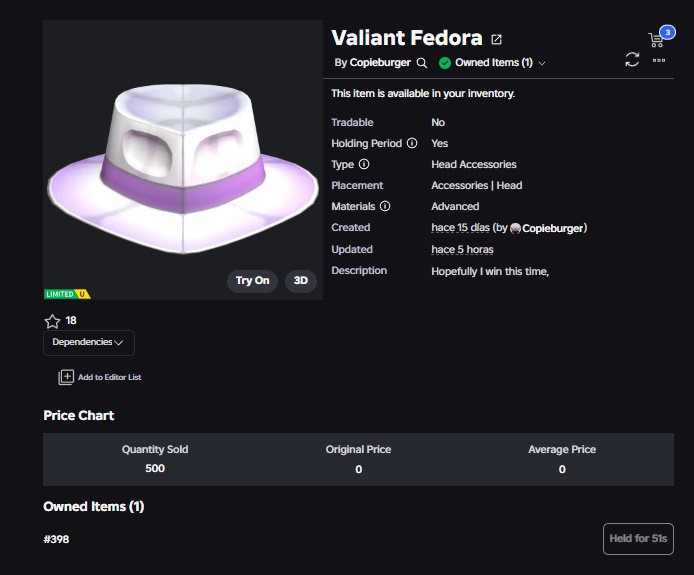Favorite the item with the star icon

point(52,321)
